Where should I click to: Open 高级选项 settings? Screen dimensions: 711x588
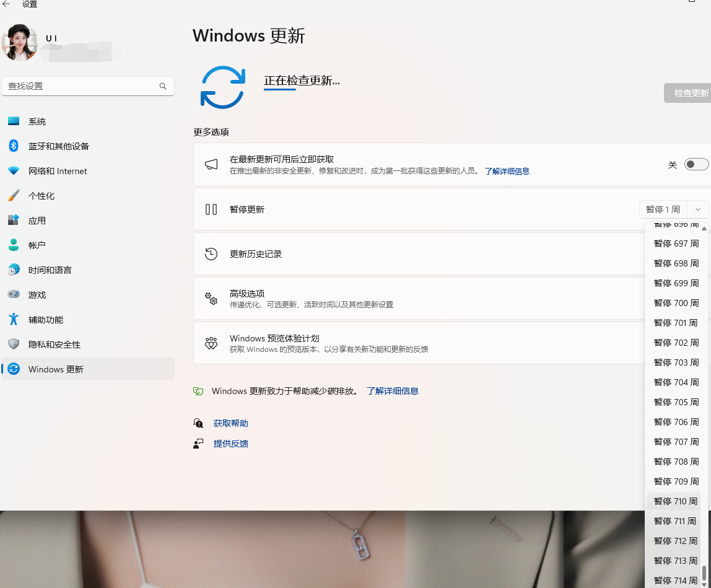click(419, 299)
